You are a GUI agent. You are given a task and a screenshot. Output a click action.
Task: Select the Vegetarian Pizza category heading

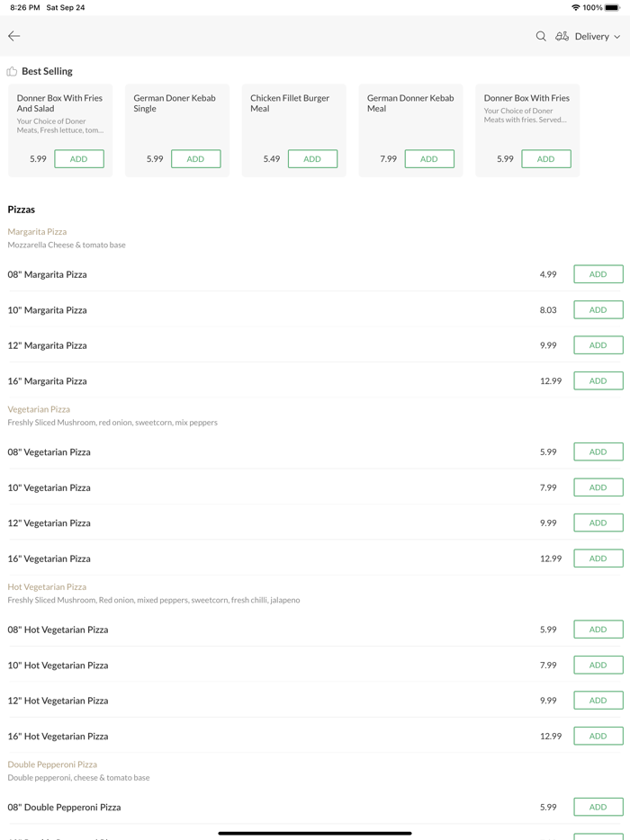(39, 409)
